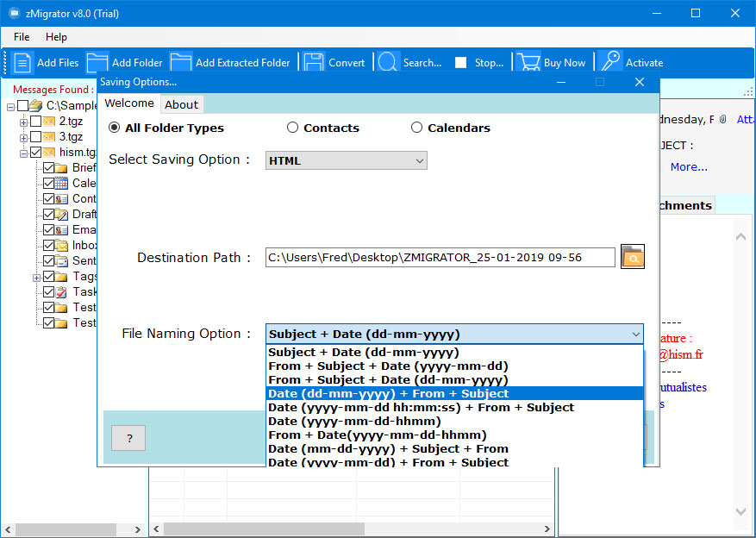Toggle the C:\Sample root checkbox
The image size is (756, 538).
click(x=22, y=105)
